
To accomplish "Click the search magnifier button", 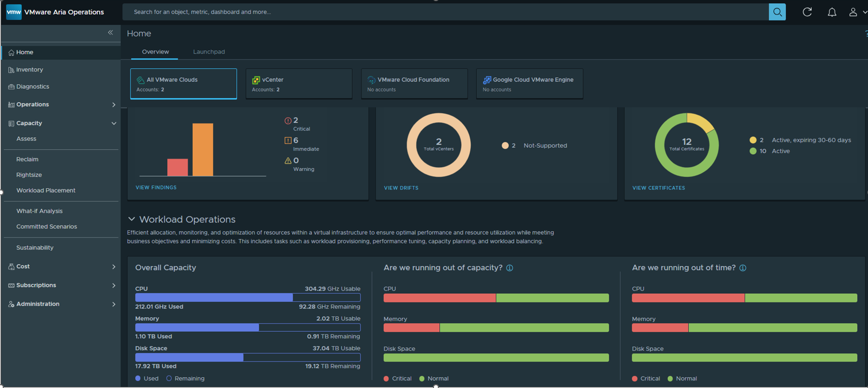I will [777, 12].
